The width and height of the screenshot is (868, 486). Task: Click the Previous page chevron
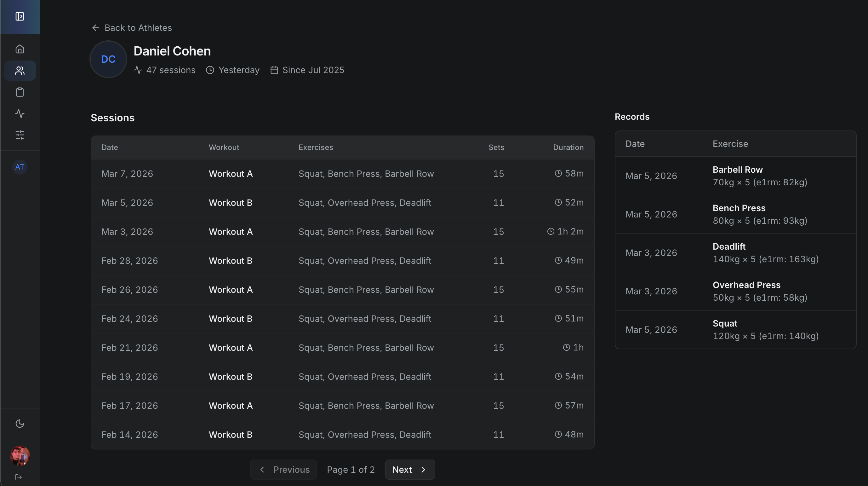(262, 470)
